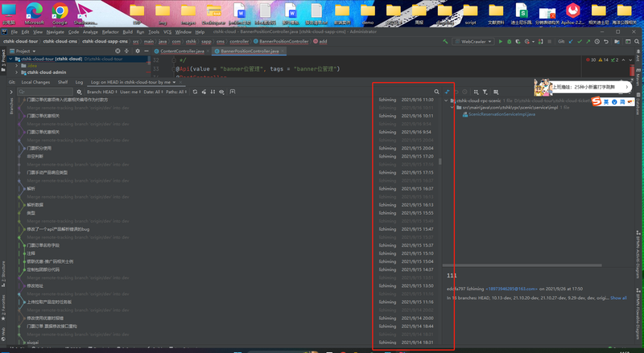This screenshot has width=644, height=353.
Task: Open Project Structure dialog icon
Action: [617, 42]
